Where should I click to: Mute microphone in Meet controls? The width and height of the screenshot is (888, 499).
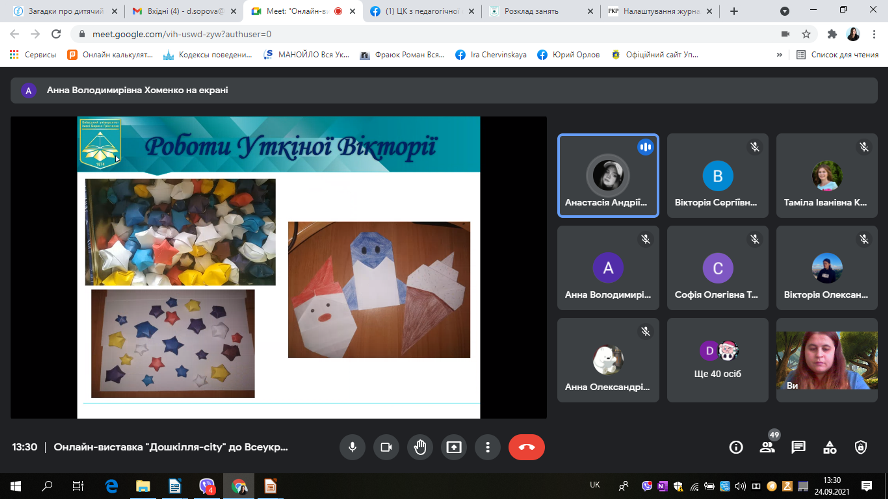point(352,447)
